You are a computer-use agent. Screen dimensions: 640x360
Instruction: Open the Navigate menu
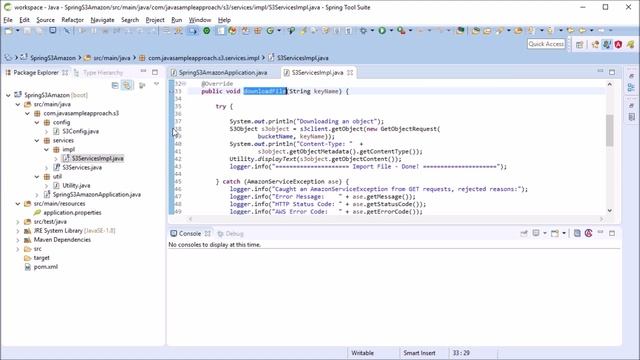click(x=102, y=20)
